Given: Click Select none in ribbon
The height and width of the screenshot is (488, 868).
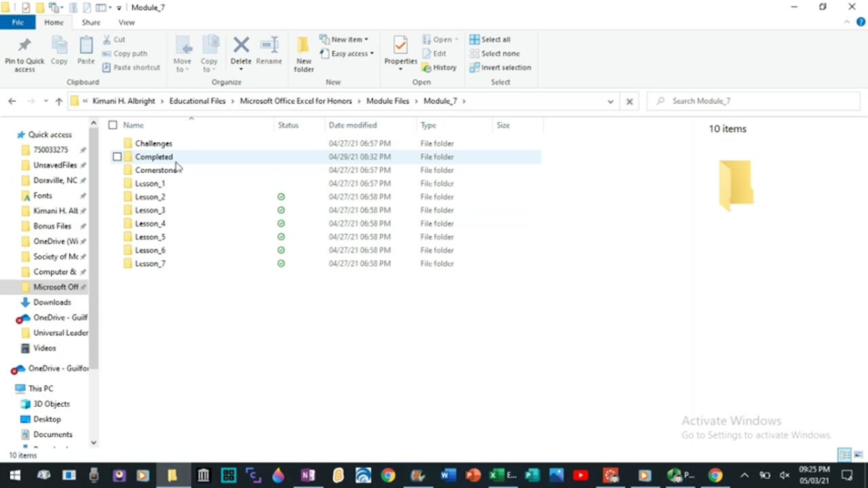Looking at the screenshot, I should [x=494, y=54].
